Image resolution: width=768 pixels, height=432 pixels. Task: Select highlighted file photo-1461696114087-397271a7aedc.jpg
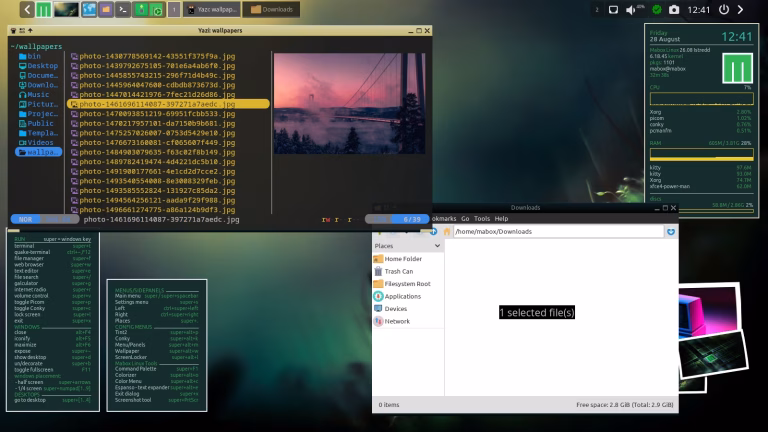coord(168,104)
